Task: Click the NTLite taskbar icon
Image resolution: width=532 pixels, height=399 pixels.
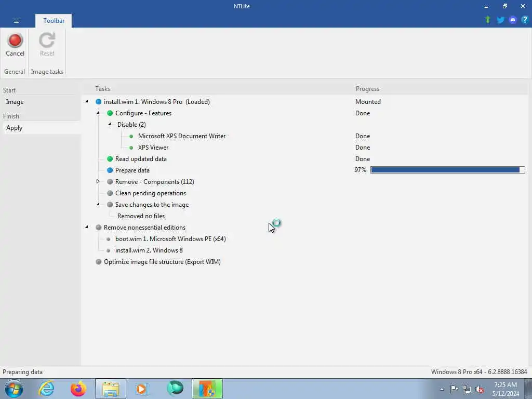Action: click(207, 389)
